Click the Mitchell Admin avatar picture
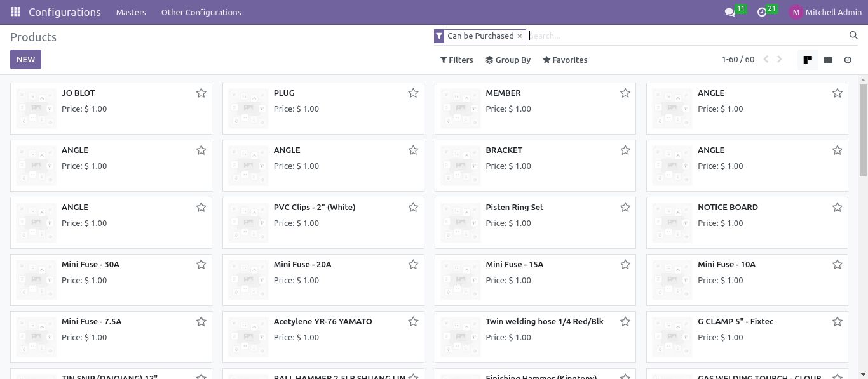The height and width of the screenshot is (379, 868). pos(796,12)
